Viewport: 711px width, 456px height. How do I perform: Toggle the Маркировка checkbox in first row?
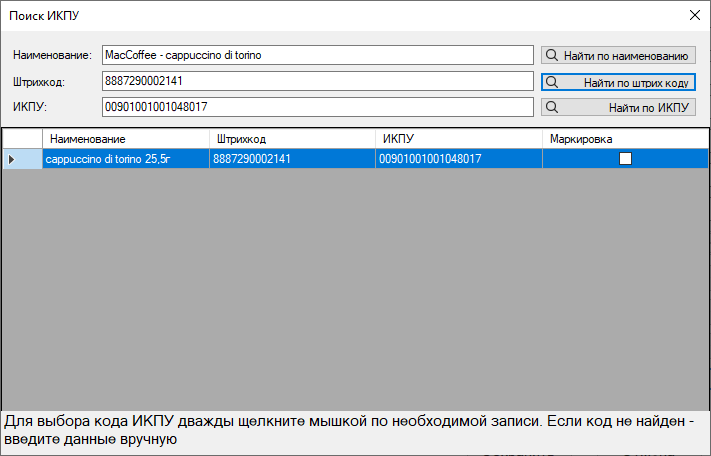625,159
